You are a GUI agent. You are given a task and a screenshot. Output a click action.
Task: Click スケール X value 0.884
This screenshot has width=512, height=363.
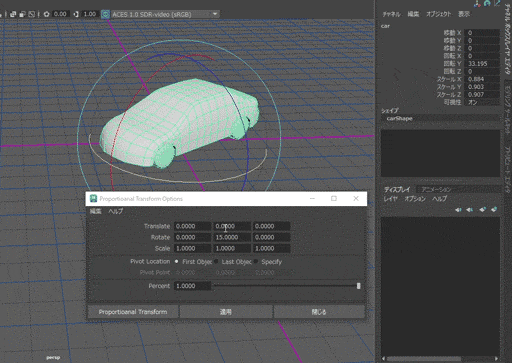482,79
